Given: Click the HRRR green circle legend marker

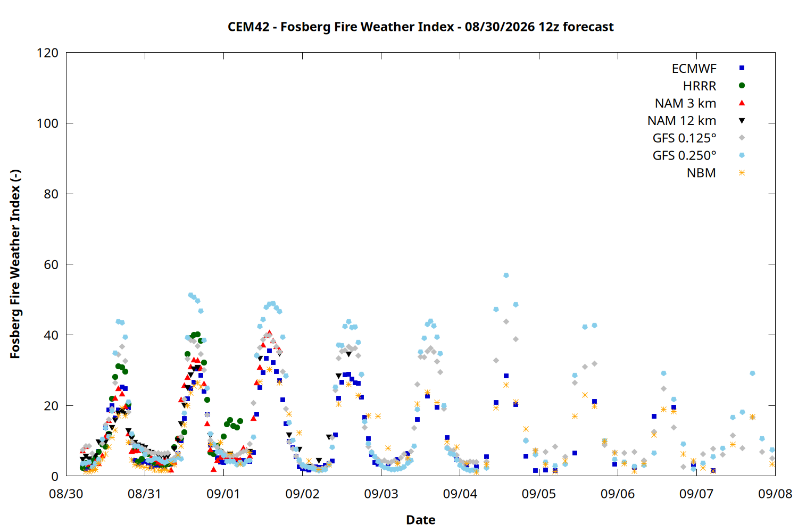Looking at the screenshot, I should [x=742, y=86].
